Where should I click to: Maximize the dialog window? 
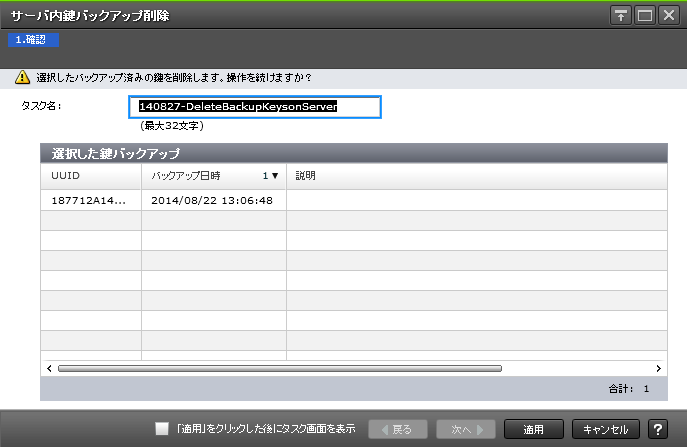coord(645,16)
